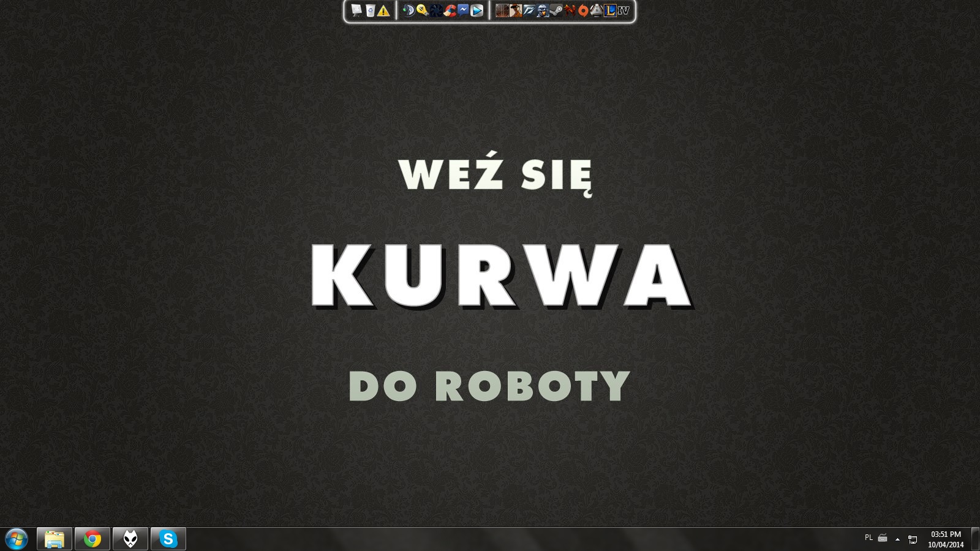This screenshot has width=980, height=551.
Task: Open the Computer icon in the top dock
Action: (x=356, y=10)
